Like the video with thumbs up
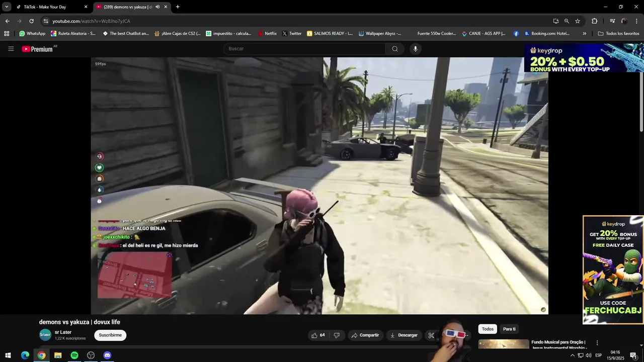 318,335
